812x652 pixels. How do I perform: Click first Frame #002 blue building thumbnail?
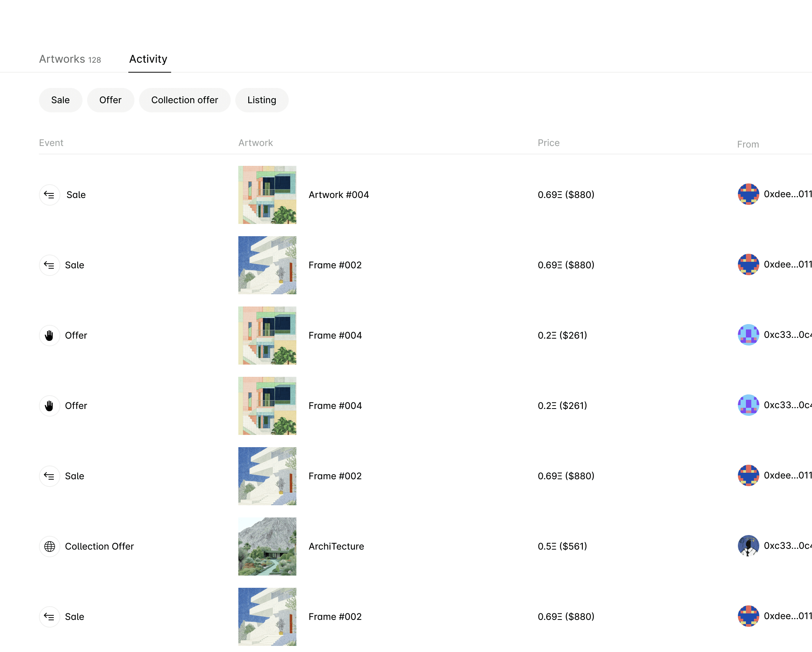click(x=267, y=265)
